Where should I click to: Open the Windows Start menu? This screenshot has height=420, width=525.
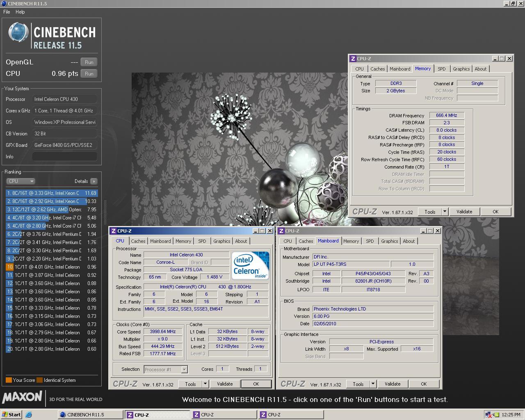11,415
